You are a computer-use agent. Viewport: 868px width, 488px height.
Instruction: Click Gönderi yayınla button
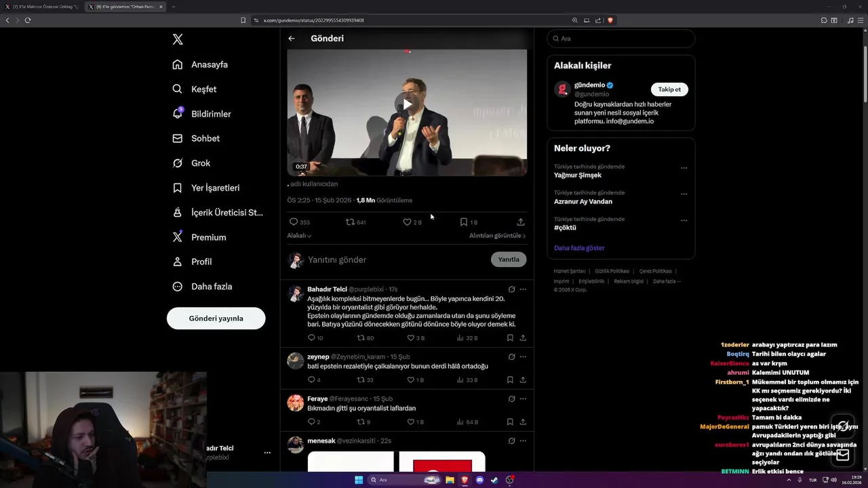pyautogui.click(x=216, y=319)
